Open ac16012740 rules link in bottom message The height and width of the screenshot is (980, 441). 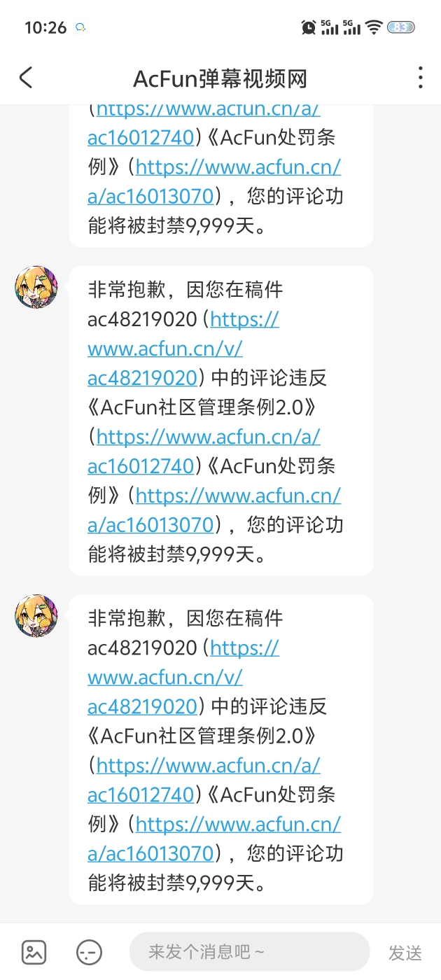(204, 780)
